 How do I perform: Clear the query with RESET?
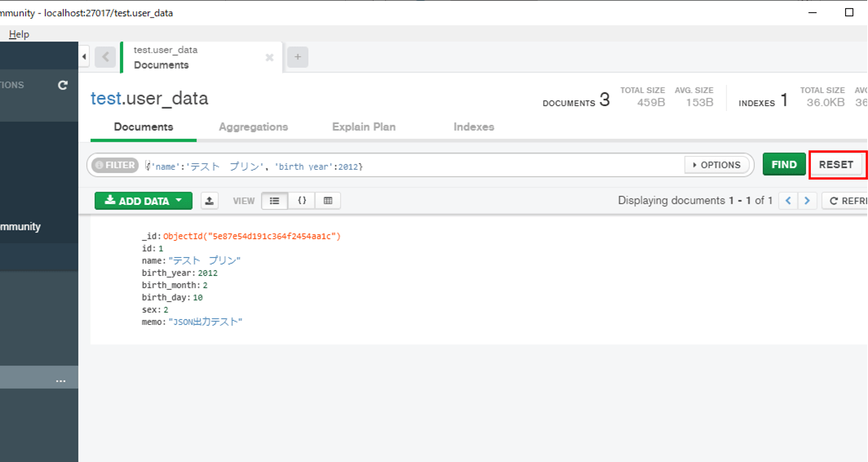point(836,165)
